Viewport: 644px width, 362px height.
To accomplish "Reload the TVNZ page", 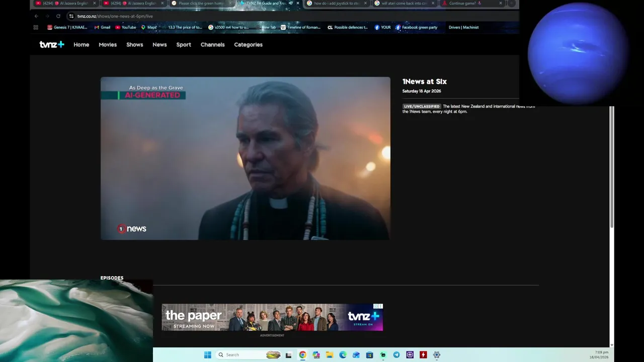I will [x=58, y=16].
